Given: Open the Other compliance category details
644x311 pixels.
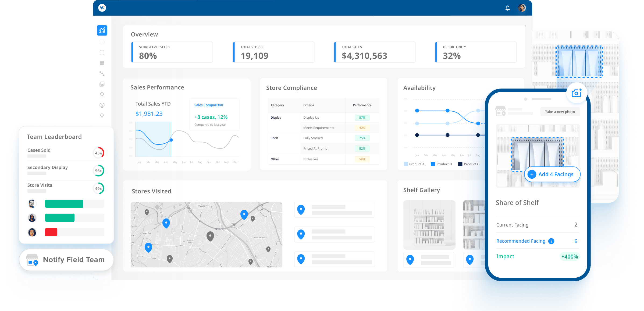Looking at the screenshot, I should tap(275, 160).
